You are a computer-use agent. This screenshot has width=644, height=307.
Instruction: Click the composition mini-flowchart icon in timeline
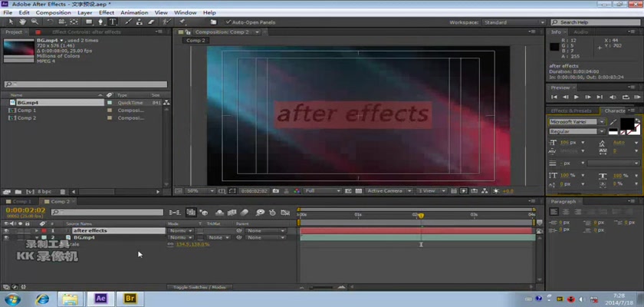(175, 213)
